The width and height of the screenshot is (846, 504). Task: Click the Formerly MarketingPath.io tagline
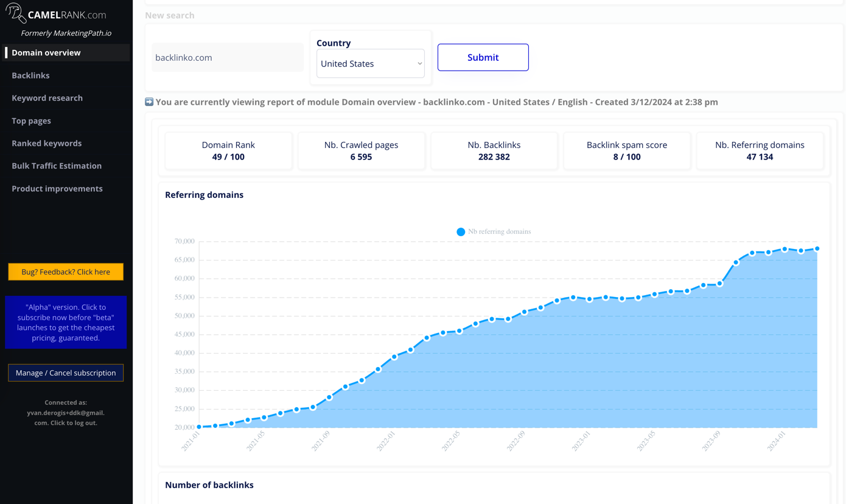pos(66,33)
